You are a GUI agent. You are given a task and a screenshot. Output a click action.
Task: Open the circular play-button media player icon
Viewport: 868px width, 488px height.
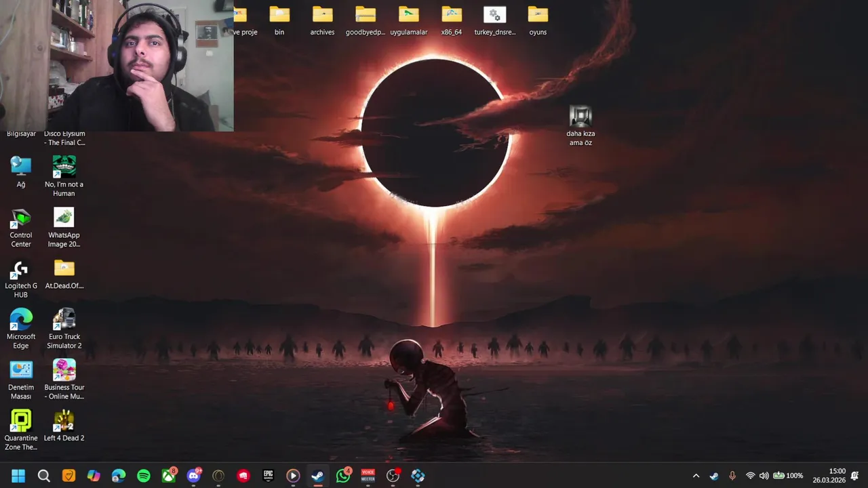[293, 476]
